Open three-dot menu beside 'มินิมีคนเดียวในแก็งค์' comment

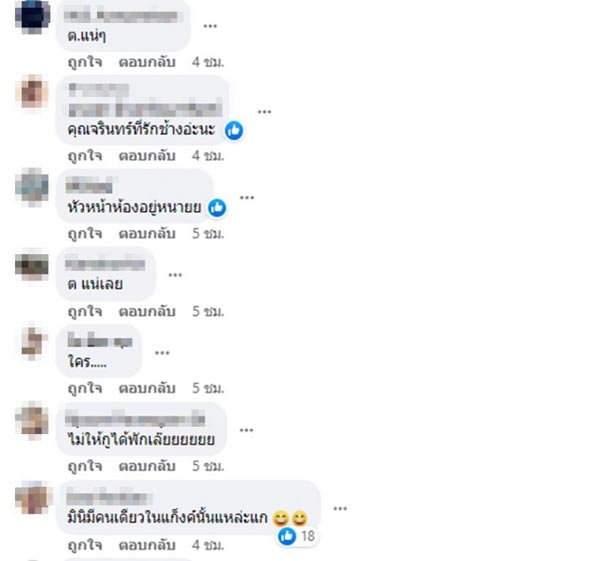340,509
